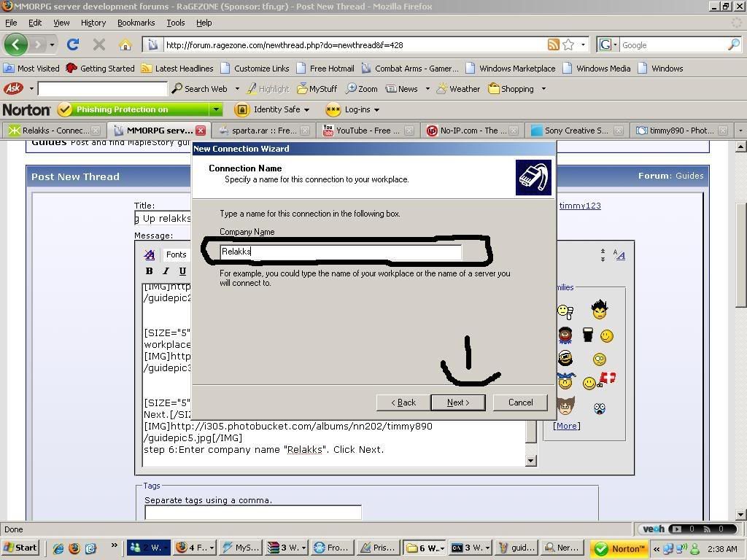Click the RSS feed icon in address bar

(553, 44)
